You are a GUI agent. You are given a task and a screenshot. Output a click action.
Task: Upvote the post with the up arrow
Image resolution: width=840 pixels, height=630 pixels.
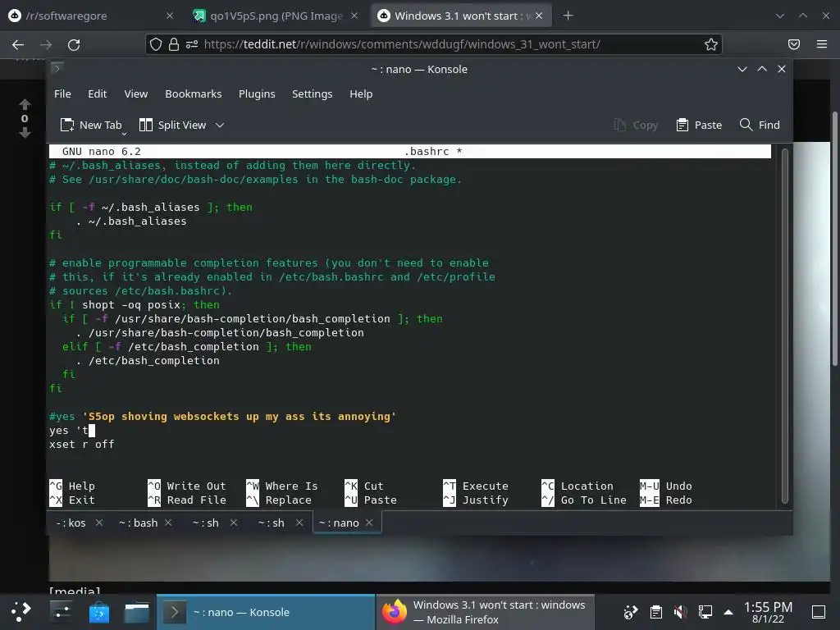pos(25,104)
